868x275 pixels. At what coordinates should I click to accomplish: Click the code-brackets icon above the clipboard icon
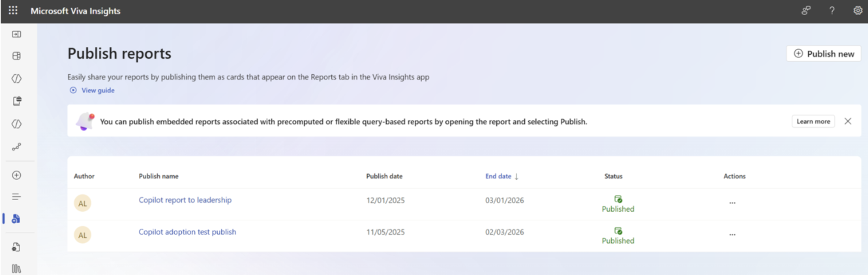pos(17,79)
